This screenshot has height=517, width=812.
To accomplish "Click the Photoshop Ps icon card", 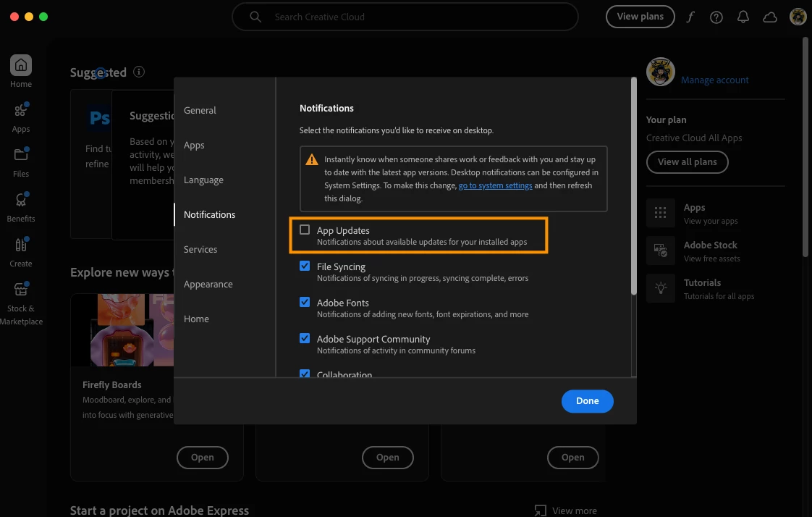I will coord(99,118).
